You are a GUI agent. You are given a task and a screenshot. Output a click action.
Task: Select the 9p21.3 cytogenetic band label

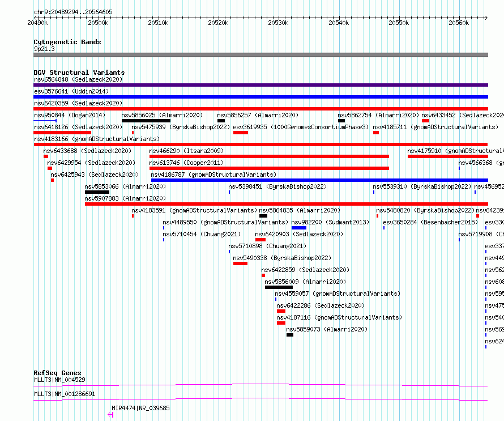pos(44,49)
